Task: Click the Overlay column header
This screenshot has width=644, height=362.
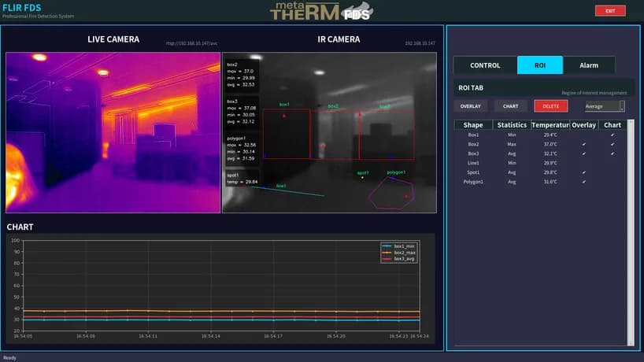Action: pos(583,125)
